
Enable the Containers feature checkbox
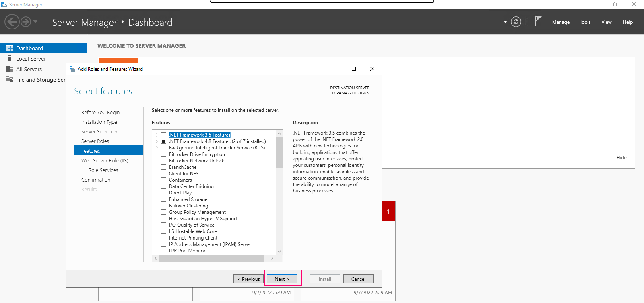(163, 180)
